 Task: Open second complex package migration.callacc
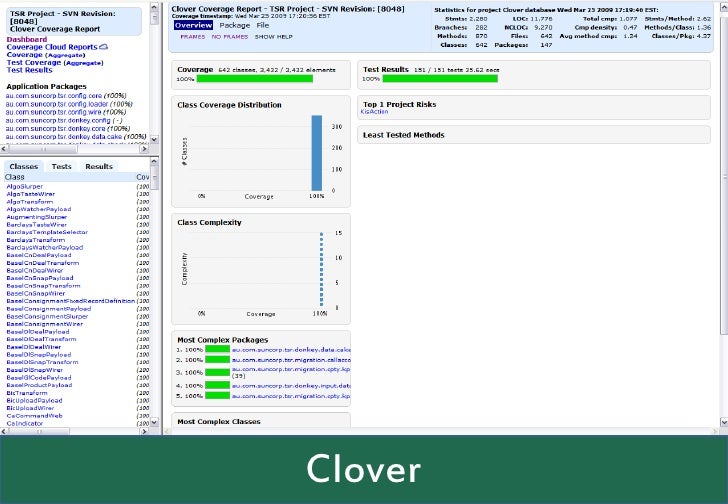pyautogui.click(x=291, y=360)
